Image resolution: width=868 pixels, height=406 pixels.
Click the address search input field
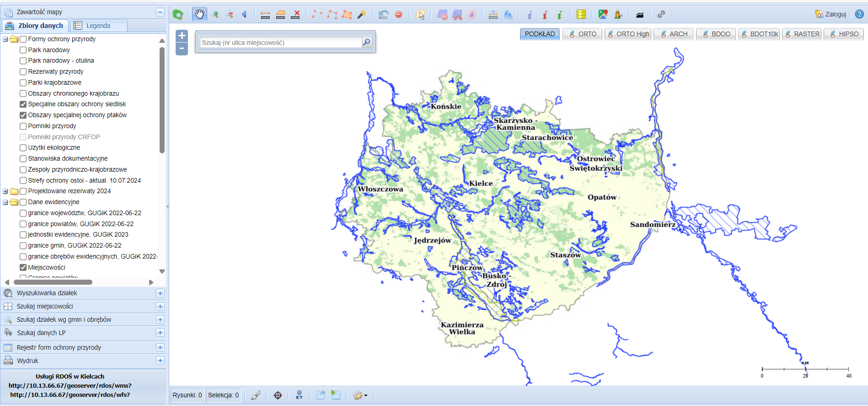[280, 43]
